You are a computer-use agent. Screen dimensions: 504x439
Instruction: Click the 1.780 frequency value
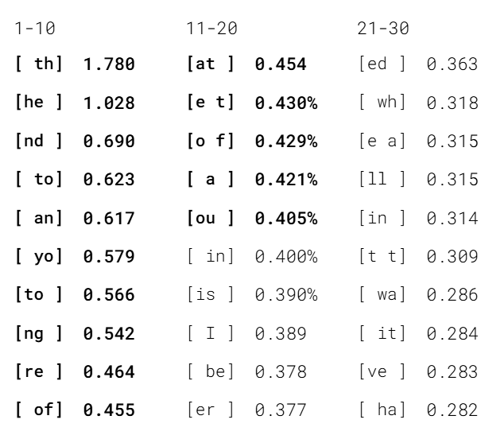[x=109, y=64]
